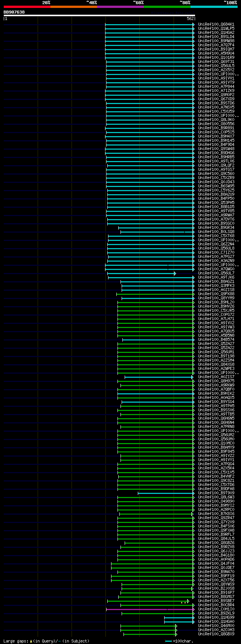Image resolution: width=241 pixels, height=644 pixels.
Task: Select label UniRef100_B9T909
Action: pos(216,493)
